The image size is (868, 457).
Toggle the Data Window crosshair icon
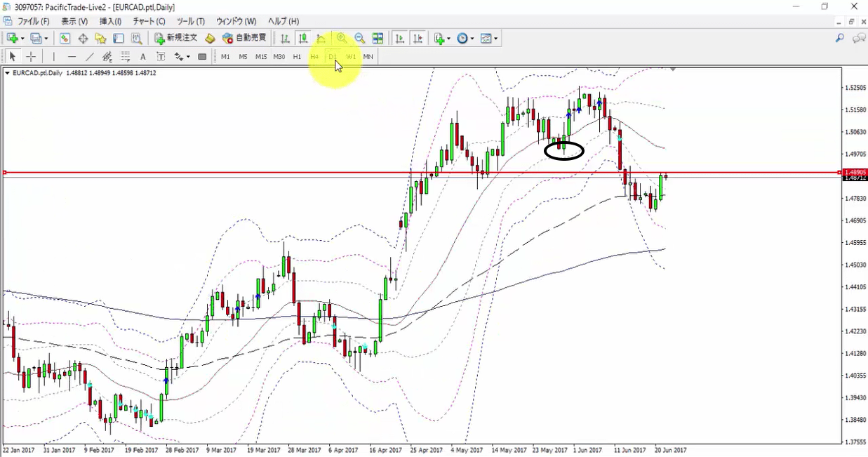[83, 39]
